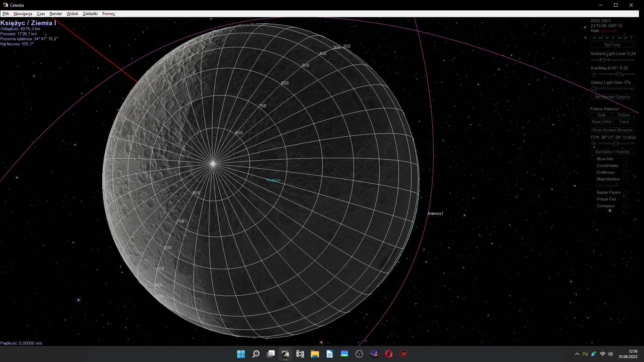644x362 pixels.
Task: Open Set Render Options
Action: tap(612, 97)
